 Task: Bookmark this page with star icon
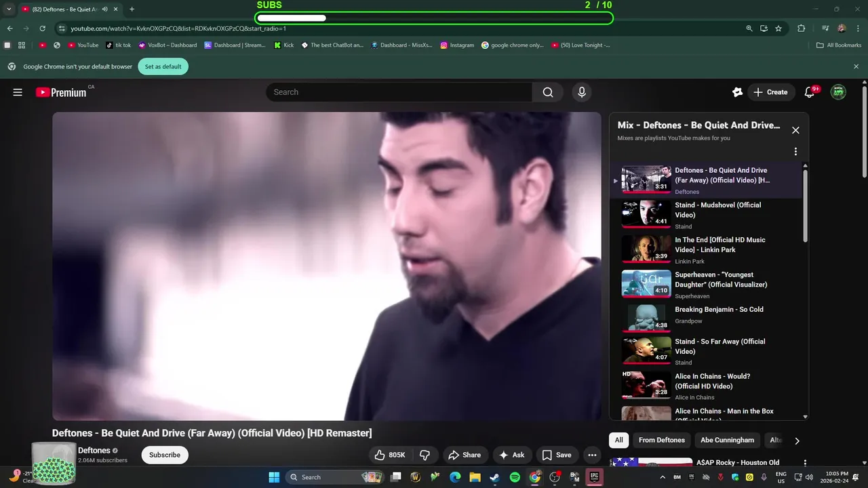click(778, 28)
